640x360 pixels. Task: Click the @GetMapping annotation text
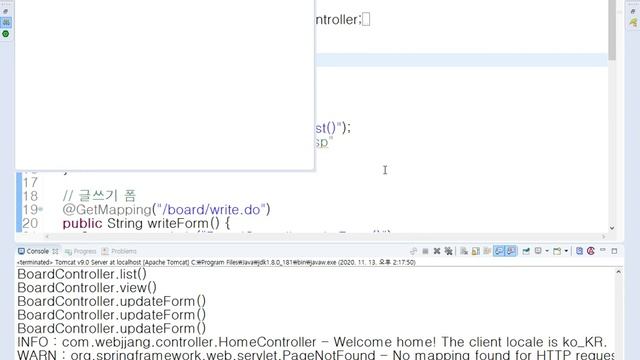[x=107, y=210]
